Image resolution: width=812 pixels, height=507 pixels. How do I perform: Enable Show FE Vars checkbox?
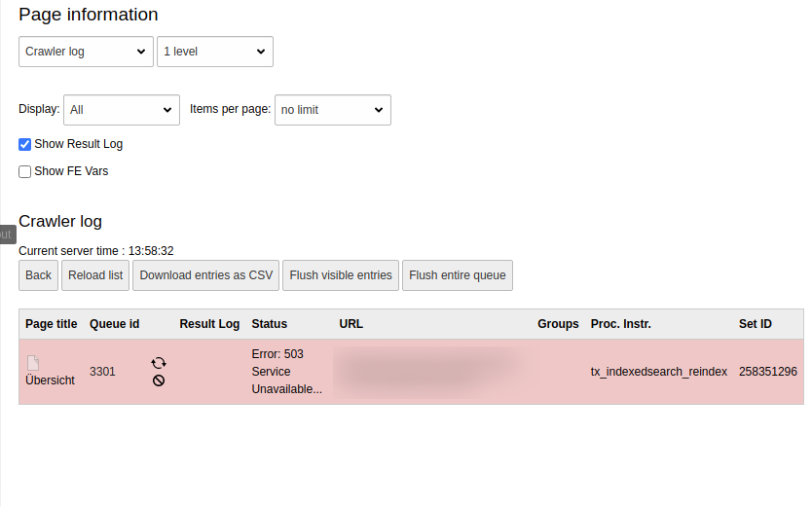tap(25, 172)
